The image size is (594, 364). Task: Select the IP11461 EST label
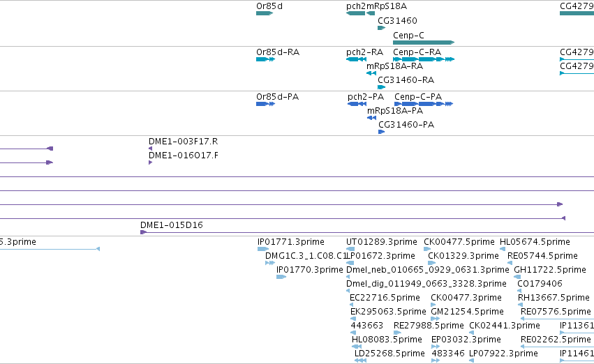[577, 354]
